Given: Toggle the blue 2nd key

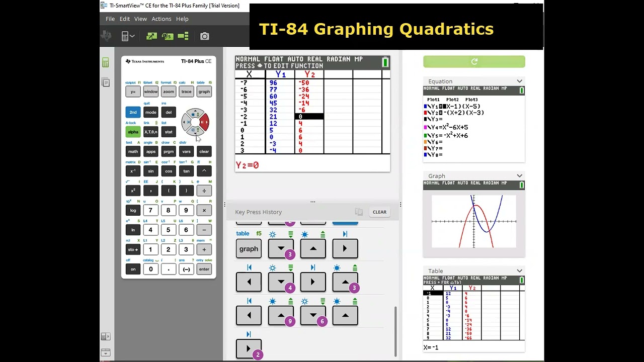Looking at the screenshot, I should tap(133, 112).
